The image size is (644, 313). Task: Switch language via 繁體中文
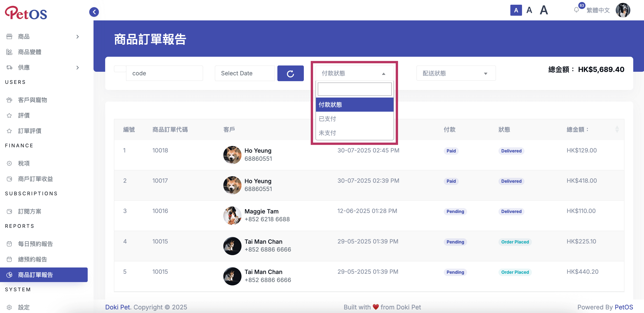coord(598,10)
